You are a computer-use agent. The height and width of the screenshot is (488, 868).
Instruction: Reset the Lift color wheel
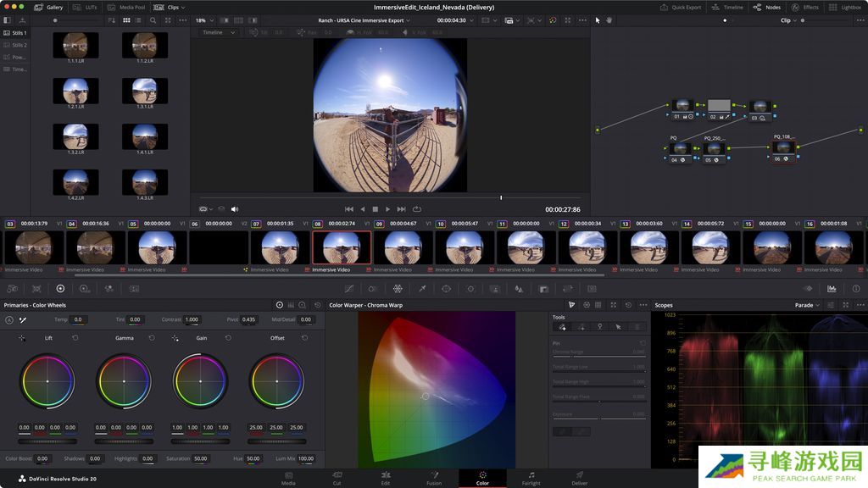tap(75, 338)
